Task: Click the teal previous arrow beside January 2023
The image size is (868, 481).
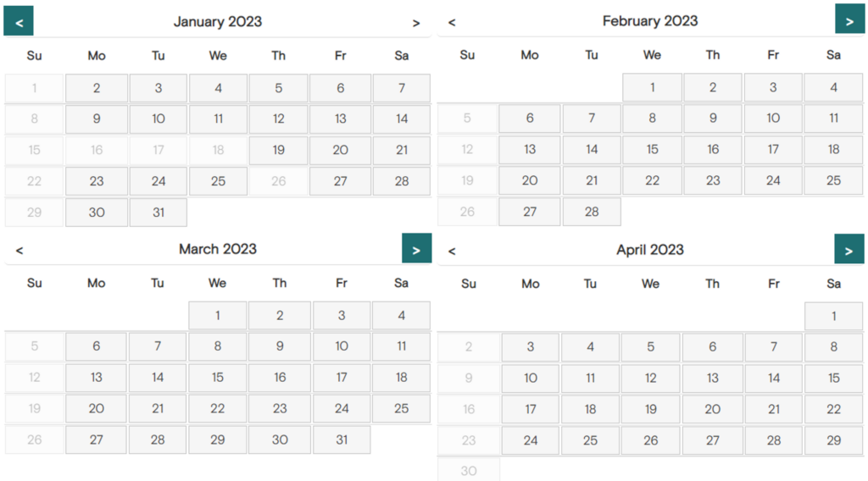Action: 19,21
